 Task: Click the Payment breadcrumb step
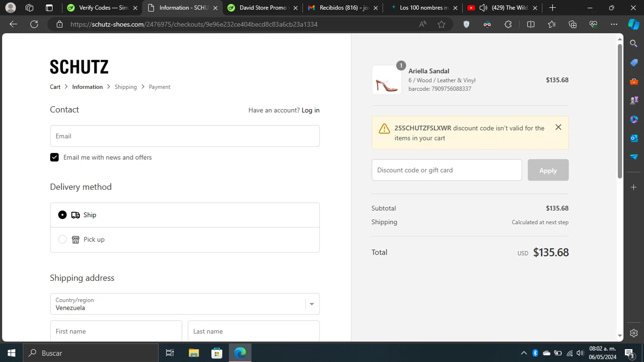tap(160, 87)
